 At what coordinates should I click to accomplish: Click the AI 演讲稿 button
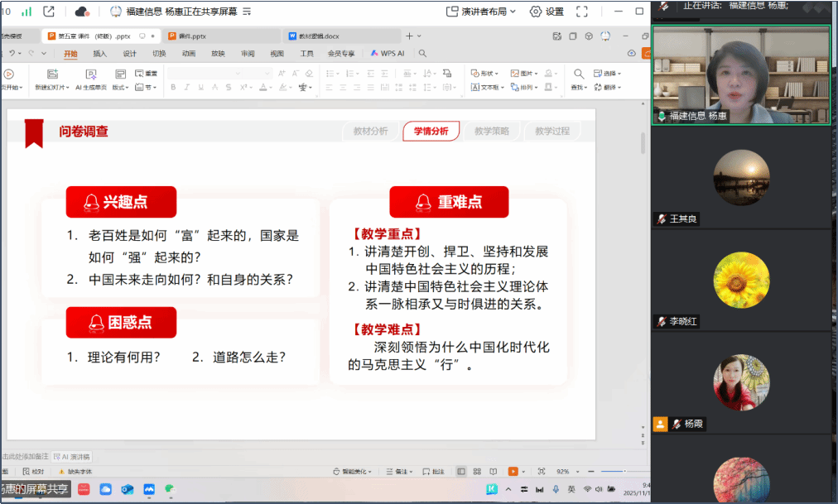click(x=73, y=456)
